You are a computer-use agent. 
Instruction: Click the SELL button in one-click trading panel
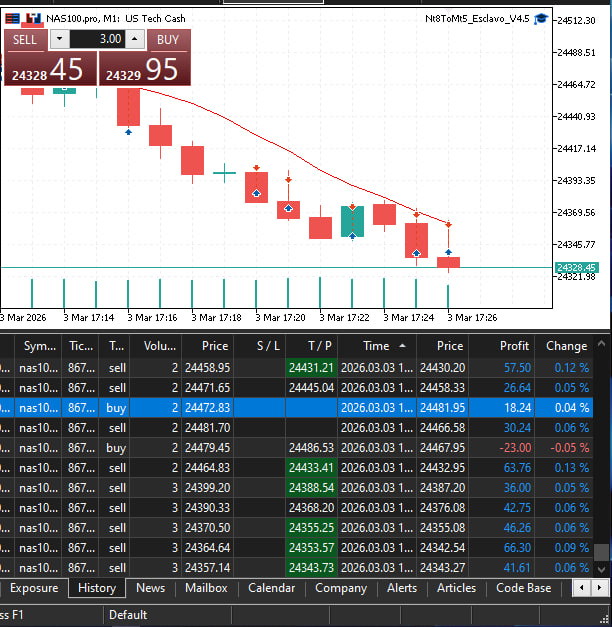[x=25, y=39]
